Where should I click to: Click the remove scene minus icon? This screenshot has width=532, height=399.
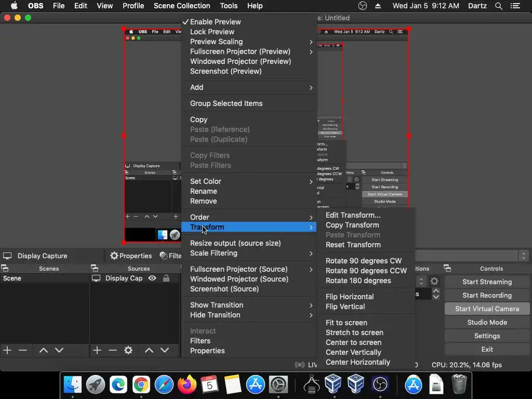tap(23, 350)
